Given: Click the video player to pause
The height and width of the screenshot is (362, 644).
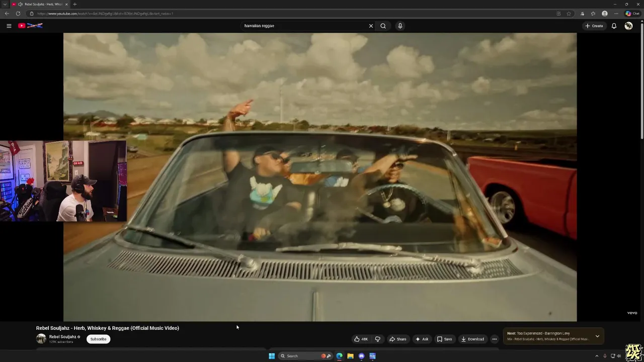Looking at the screenshot, I should pos(320,177).
